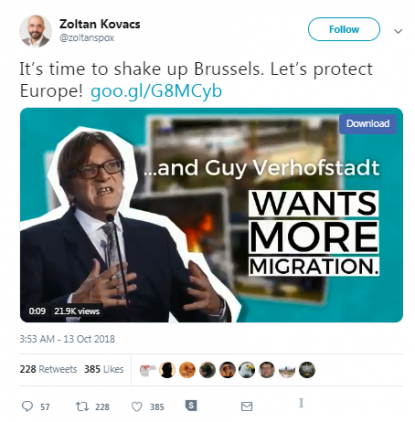
Task: Click the Follow button
Action: (344, 29)
